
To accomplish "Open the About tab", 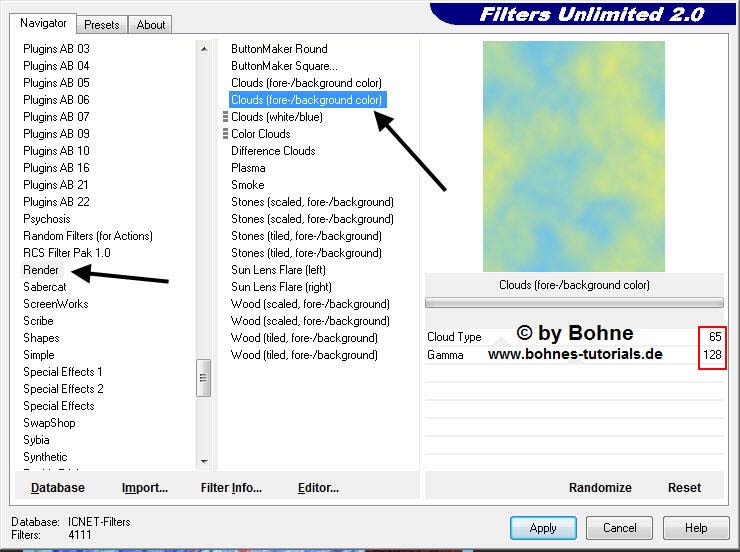I will coord(151,24).
